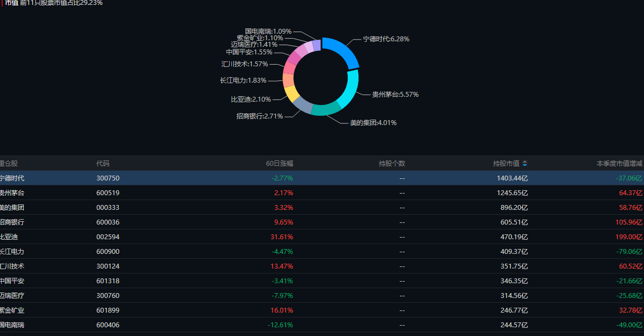
Task: Click the chart label 美的集团:4.01%
Action: [x=373, y=123]
